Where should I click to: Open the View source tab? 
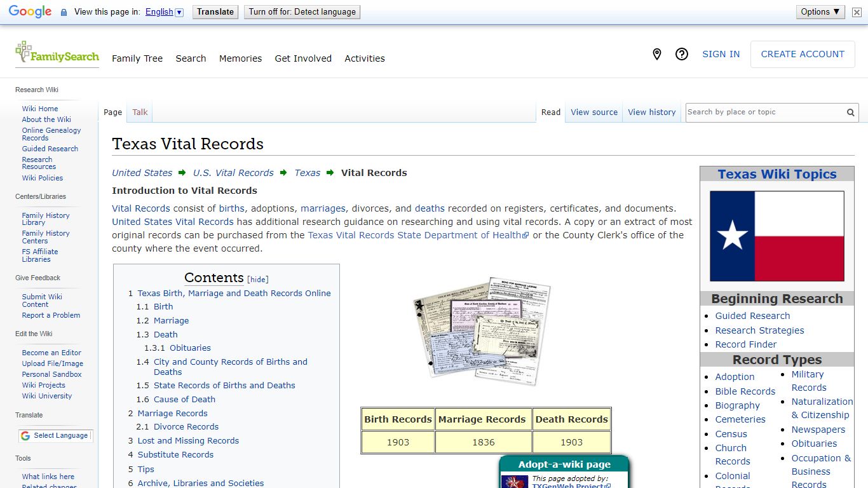click(x=594, y=112)
